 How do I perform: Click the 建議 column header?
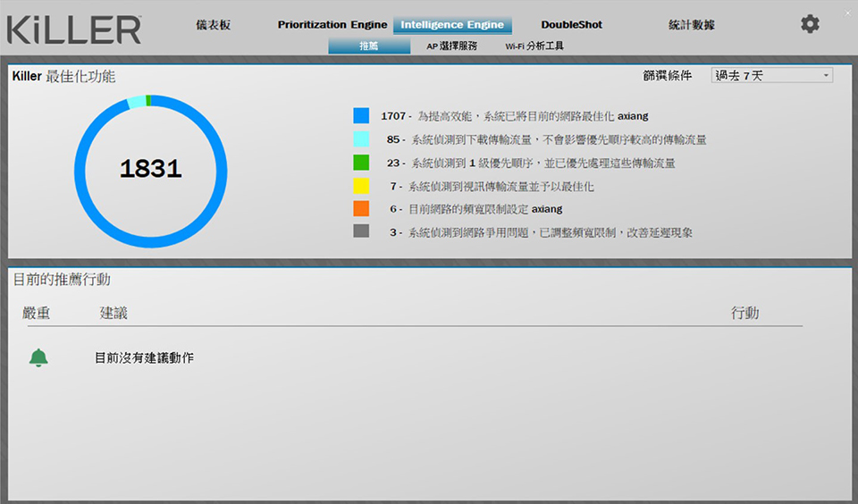pos(114,313)
